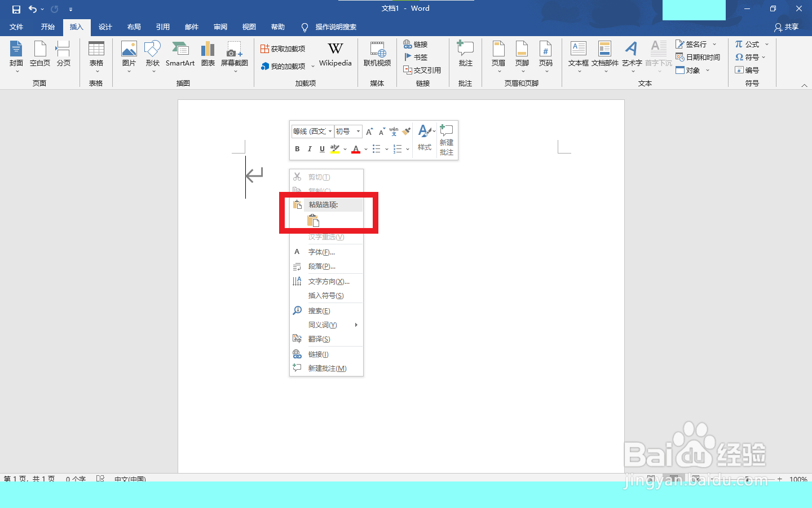The image size is (812, 508).
Task: Open the Wikipedia add-in
Action: coord(335,55)
